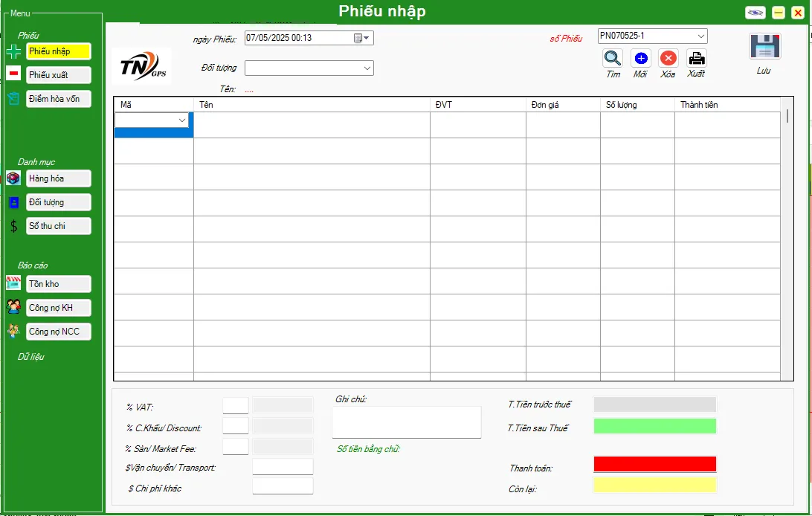Open the ngày Phiếu calendar dropdown
Screen dimensions: 812x516
click(361, 38)
